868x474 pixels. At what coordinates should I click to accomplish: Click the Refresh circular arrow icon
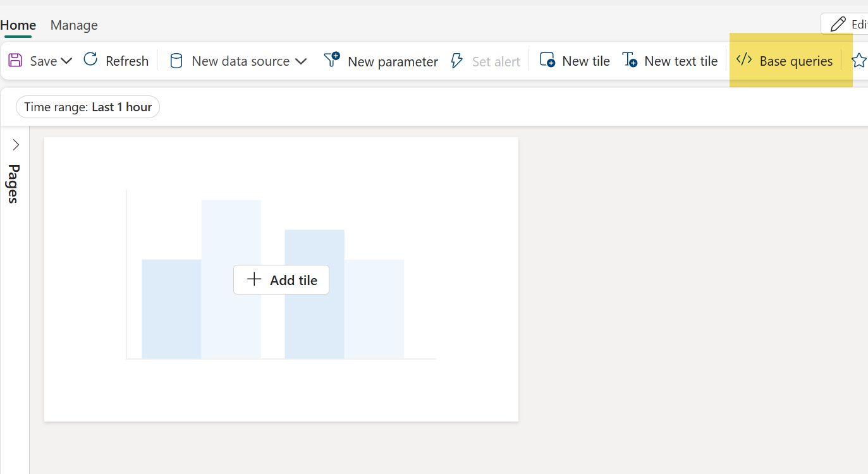pos(90,60)
